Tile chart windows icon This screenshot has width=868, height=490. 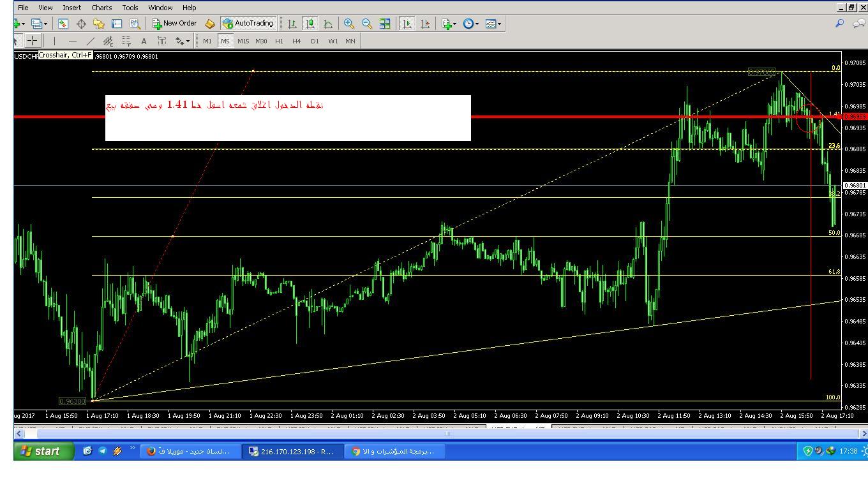[x=385, y=24]
